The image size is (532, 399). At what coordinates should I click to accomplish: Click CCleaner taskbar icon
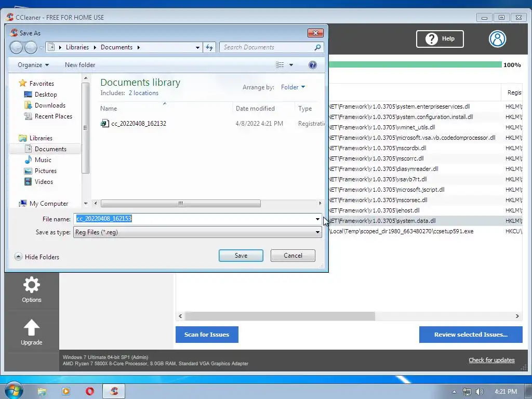point(114,392)
